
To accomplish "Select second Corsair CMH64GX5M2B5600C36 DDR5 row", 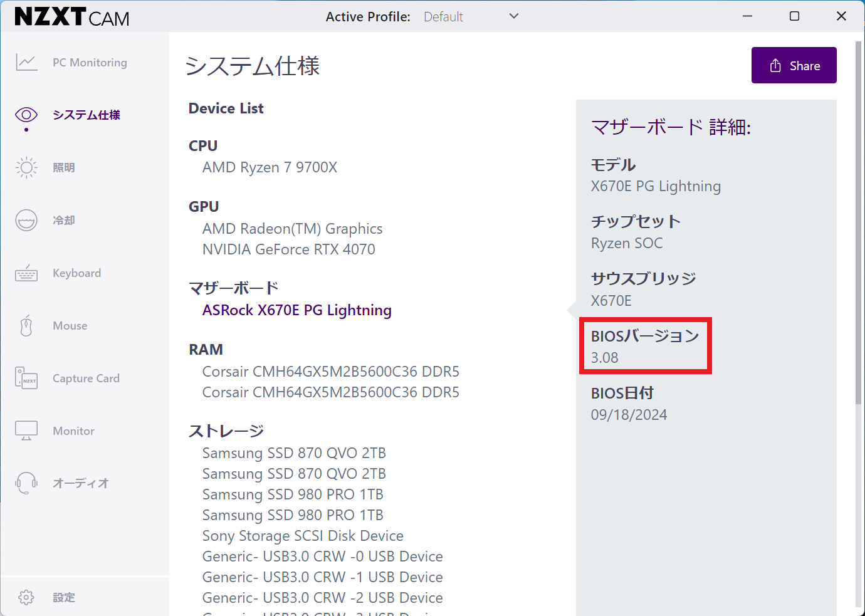I will (x=331, y=392).
